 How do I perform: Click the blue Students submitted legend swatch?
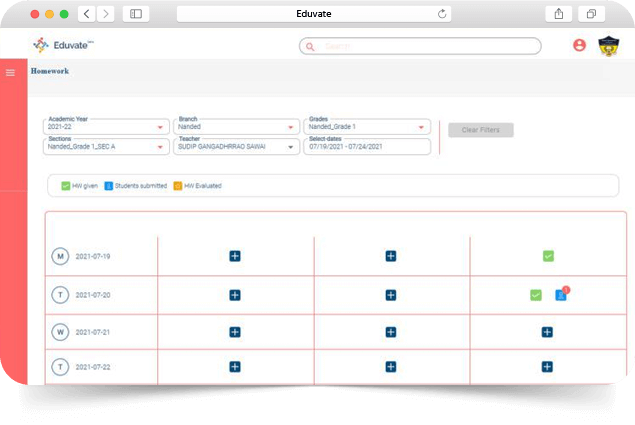click(109, 186)
